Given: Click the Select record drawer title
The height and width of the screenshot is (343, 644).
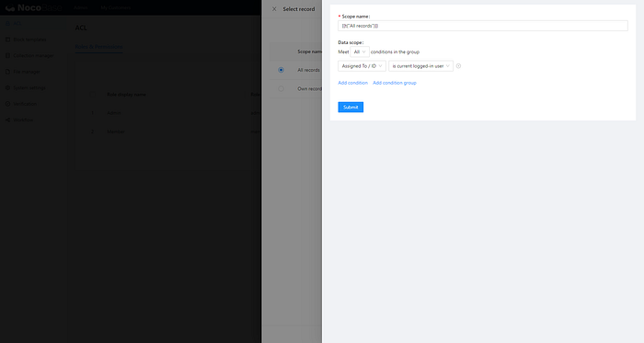Looking at the screenshot, I should 299,9.
